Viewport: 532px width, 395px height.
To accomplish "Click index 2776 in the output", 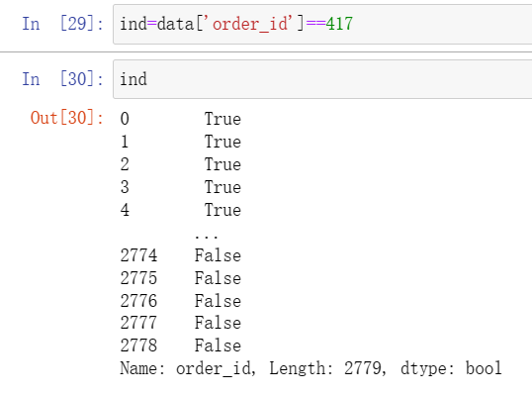I will [x=138, y=301].
